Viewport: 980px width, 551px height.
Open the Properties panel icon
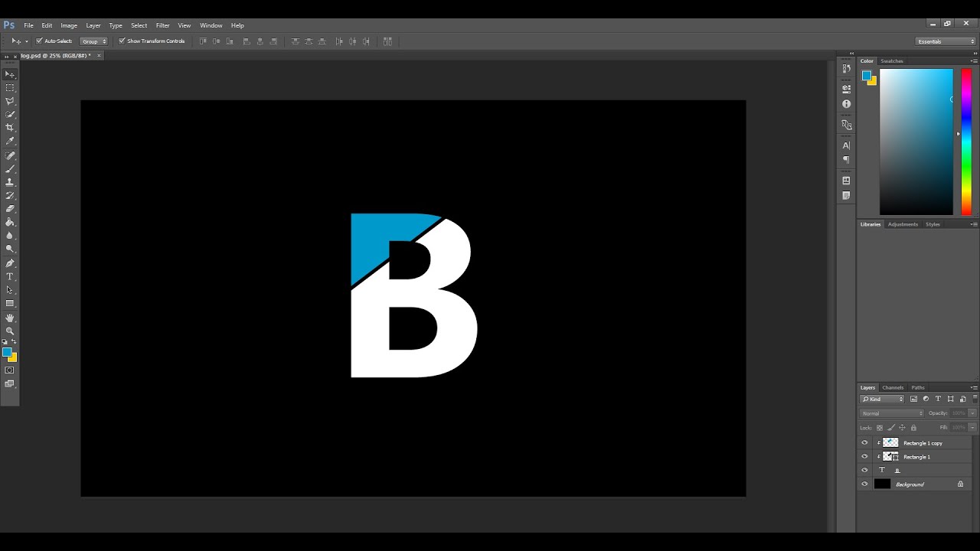pyautogui.click(x=846, y=88)
